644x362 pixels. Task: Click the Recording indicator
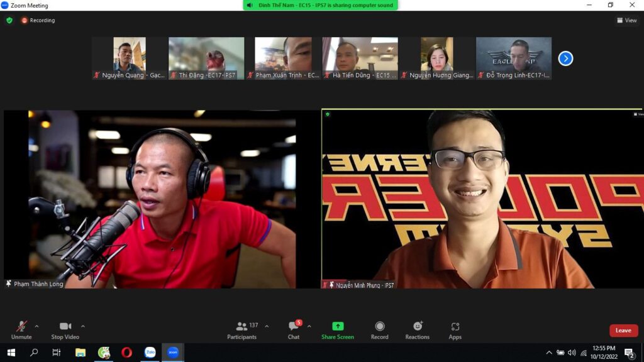[38, 20]
